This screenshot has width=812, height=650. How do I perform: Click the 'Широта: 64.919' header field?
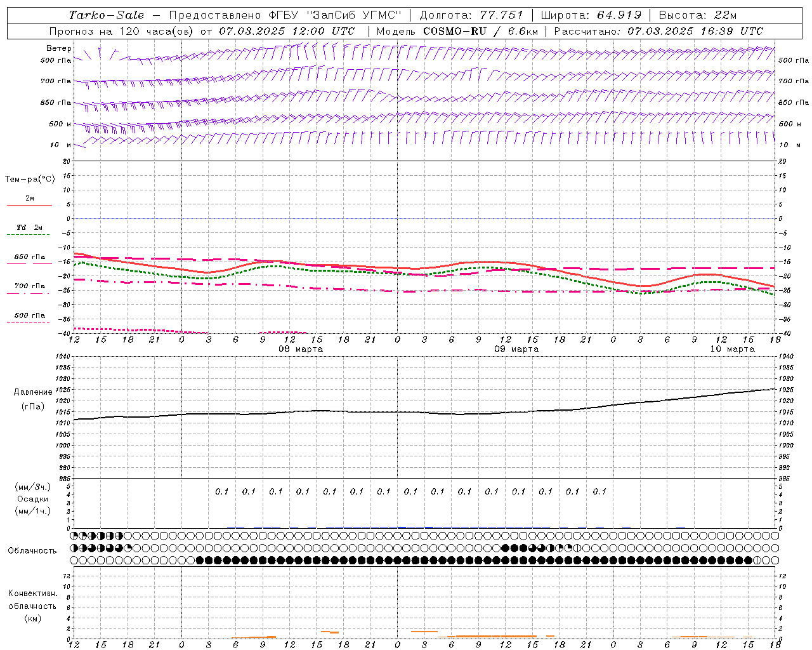coord(591,15)
